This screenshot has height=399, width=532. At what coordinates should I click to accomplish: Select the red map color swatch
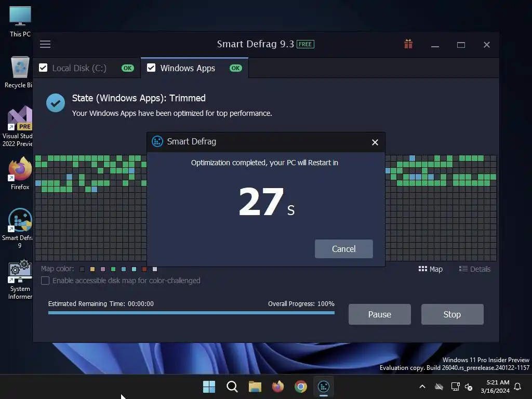[x=144, y=269]
